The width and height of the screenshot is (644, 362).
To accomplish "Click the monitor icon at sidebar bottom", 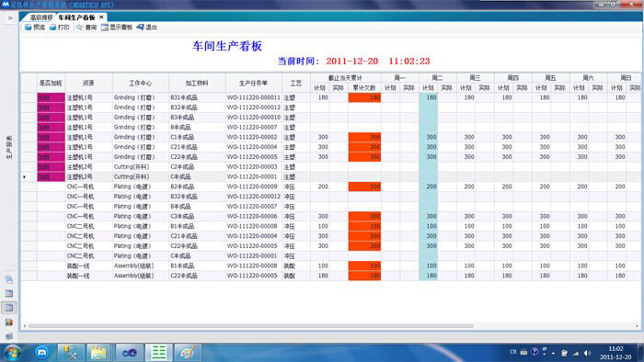I will pyautogui.click(x=8, y=336).
